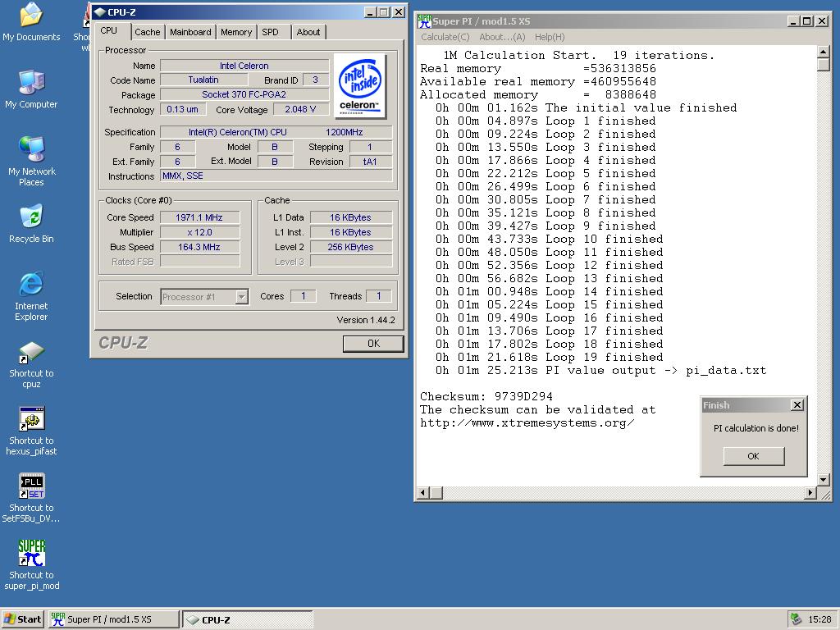Select the SPD tab
The width and height of the screenshot is (840, 630).
(271, 32)
